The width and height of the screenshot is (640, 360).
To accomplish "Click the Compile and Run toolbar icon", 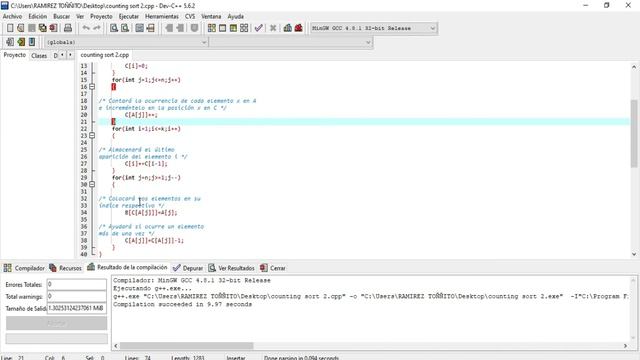I will 233,28.
